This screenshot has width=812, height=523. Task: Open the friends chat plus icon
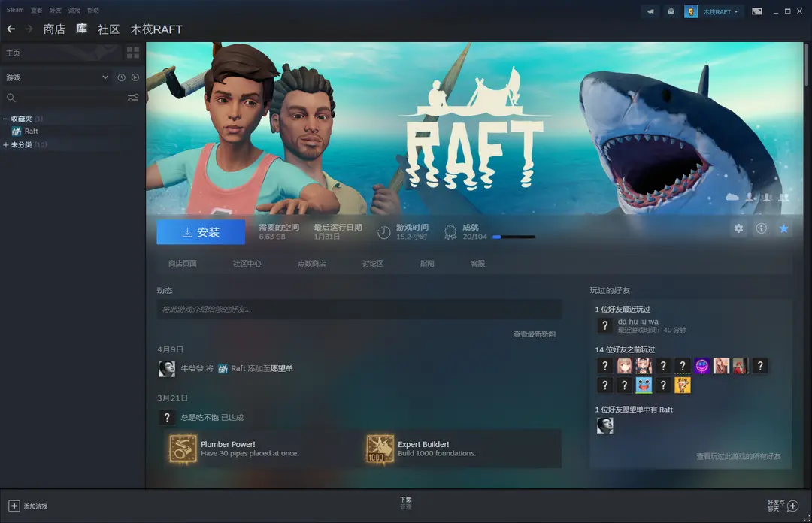point(793,506)
